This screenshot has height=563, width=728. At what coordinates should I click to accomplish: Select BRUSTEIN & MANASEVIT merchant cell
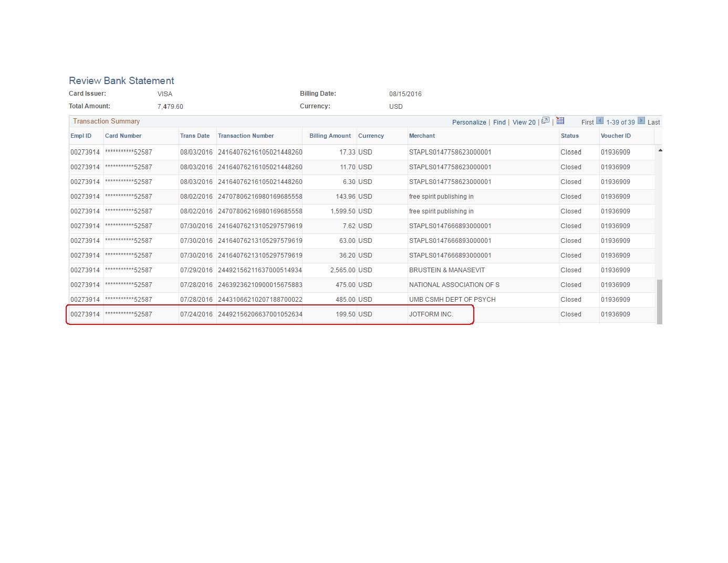click(447, 270)
